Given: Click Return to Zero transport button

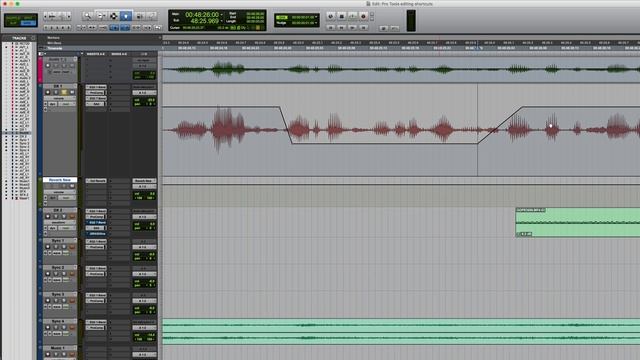Looking at the screenshot, I should pyautogui.click(x=331, y=27).
